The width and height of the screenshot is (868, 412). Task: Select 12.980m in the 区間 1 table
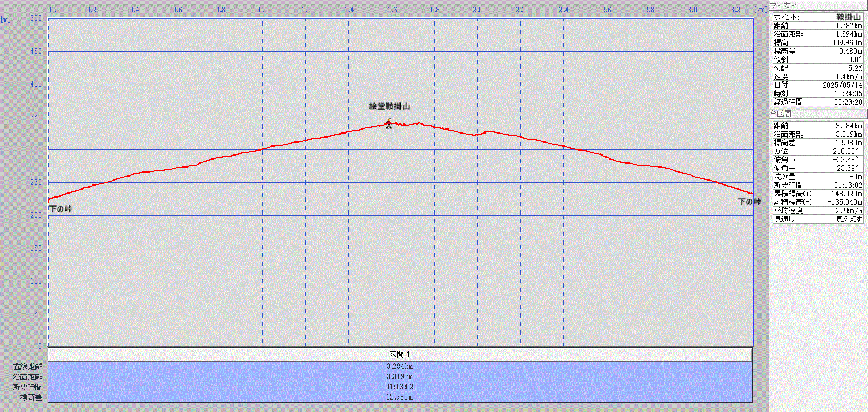click(x=400, y=397)
